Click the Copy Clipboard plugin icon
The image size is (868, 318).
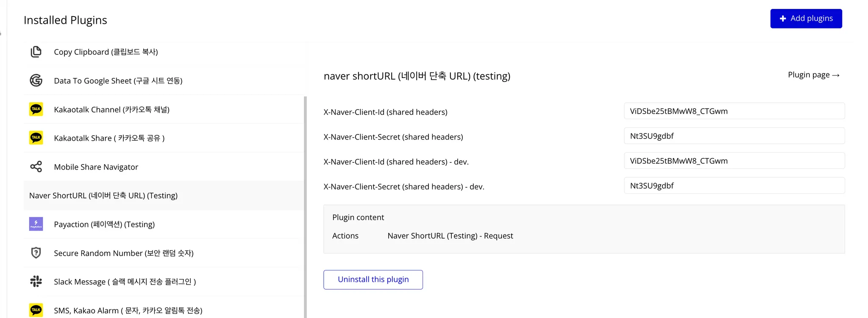pyautogui.click(x=36, y=52)
